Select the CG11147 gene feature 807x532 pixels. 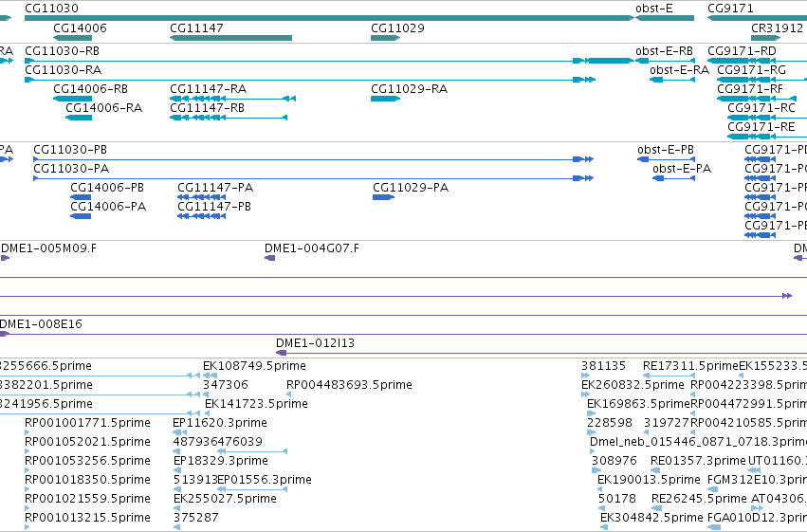click(231, 38)
